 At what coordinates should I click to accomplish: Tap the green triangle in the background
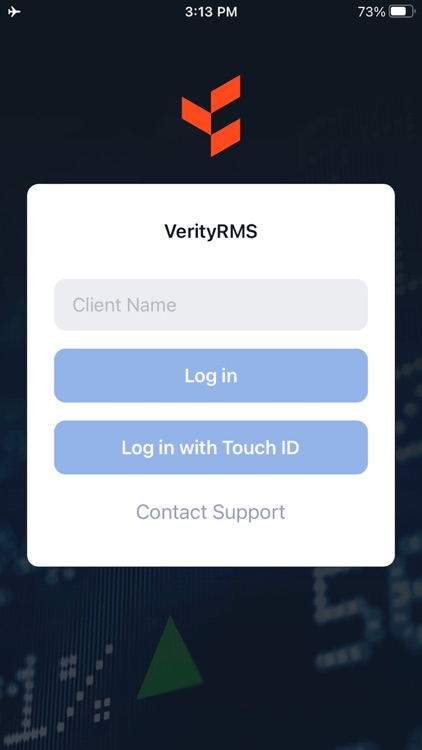(x=169, y=658)
